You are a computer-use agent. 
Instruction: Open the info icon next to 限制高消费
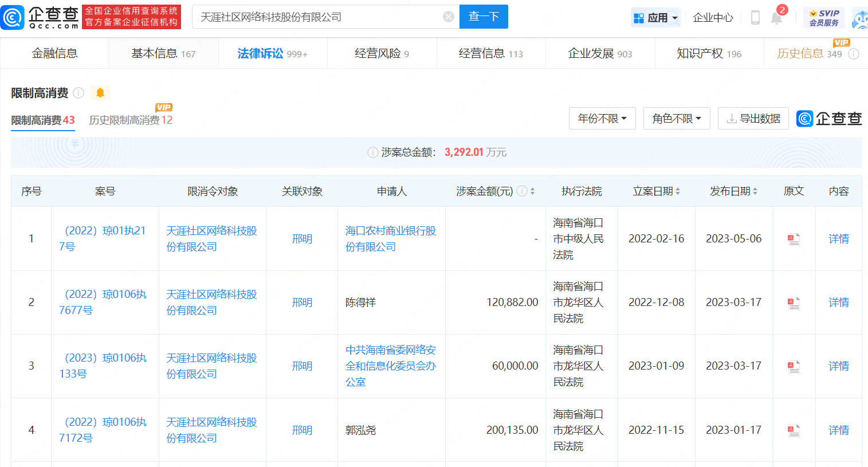pyautogui.click(x=79, y=93)
